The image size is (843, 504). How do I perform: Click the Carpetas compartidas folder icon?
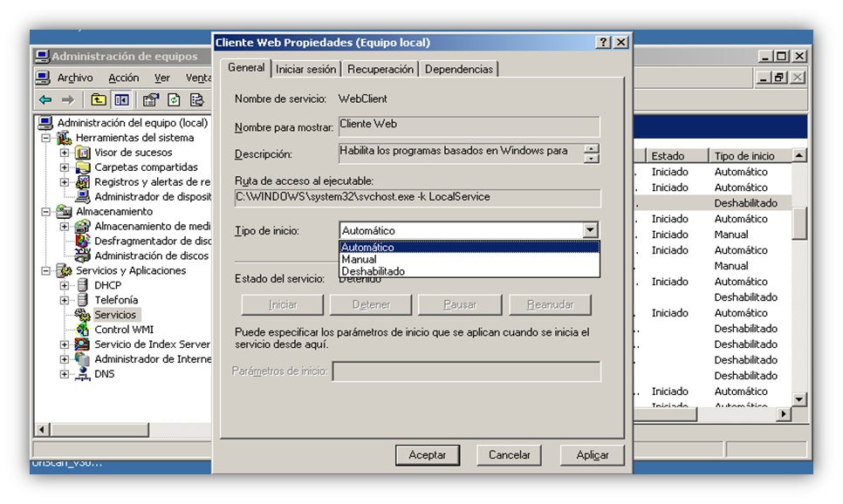coord(83,167)
